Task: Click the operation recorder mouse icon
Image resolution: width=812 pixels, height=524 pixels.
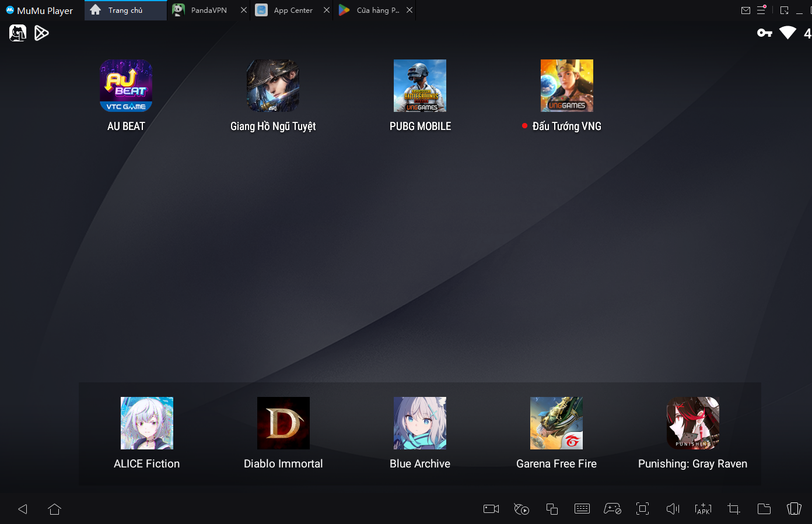Action: point(521,509)
